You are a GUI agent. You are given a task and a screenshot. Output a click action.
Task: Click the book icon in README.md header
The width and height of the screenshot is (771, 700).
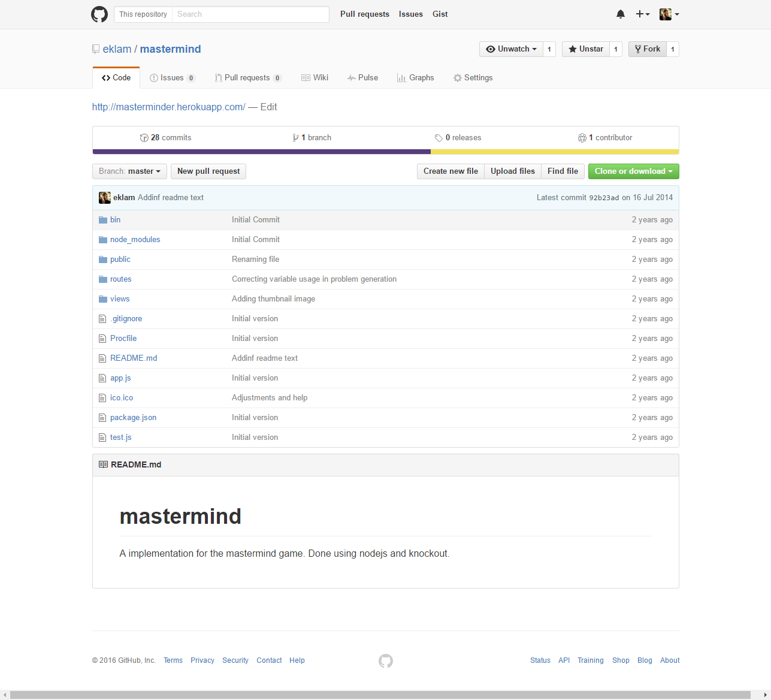click(x=103, y=464)
